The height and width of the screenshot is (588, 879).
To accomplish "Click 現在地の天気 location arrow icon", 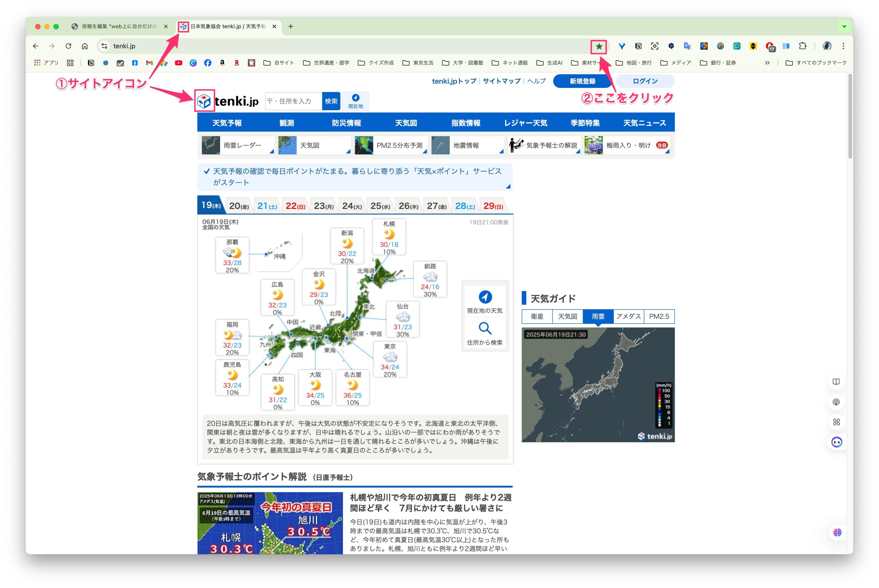I will [485, 297].
